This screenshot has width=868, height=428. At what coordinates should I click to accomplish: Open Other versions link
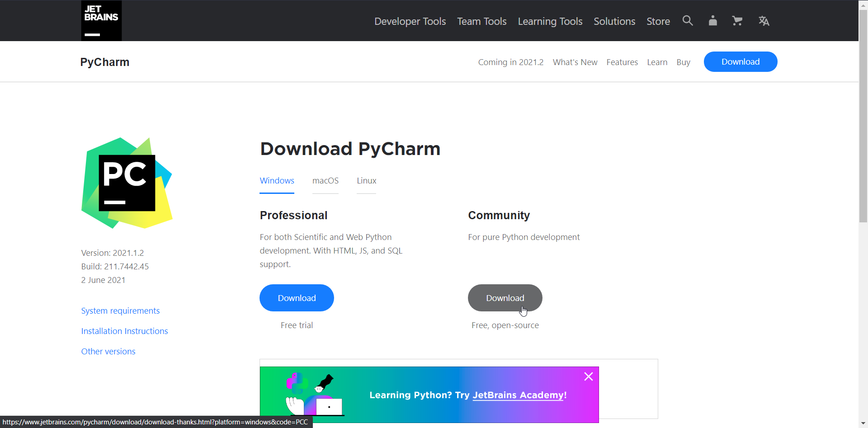(x=108, y=351)
